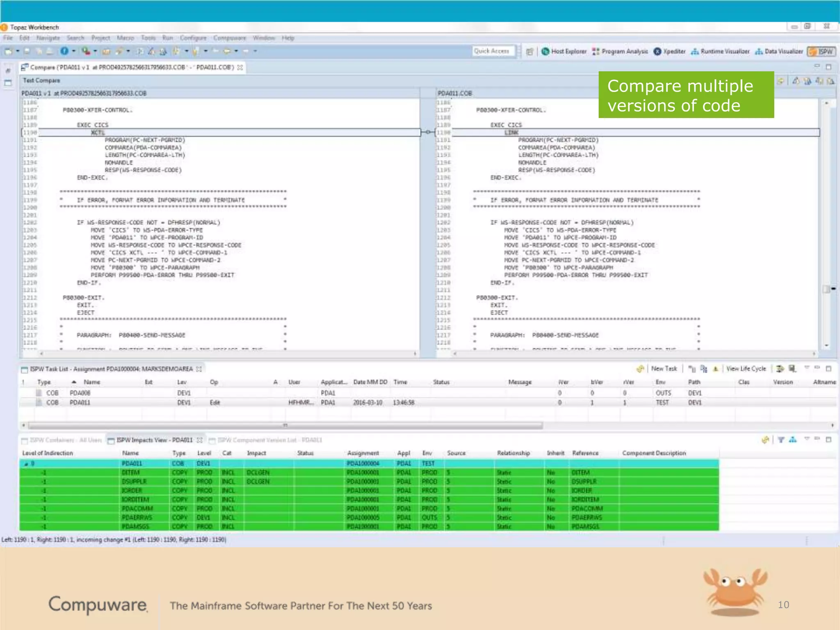The width and height of the screenshot is (840, 630).
Task: Open the Navigate menu
Action: [x=48, y=38]
